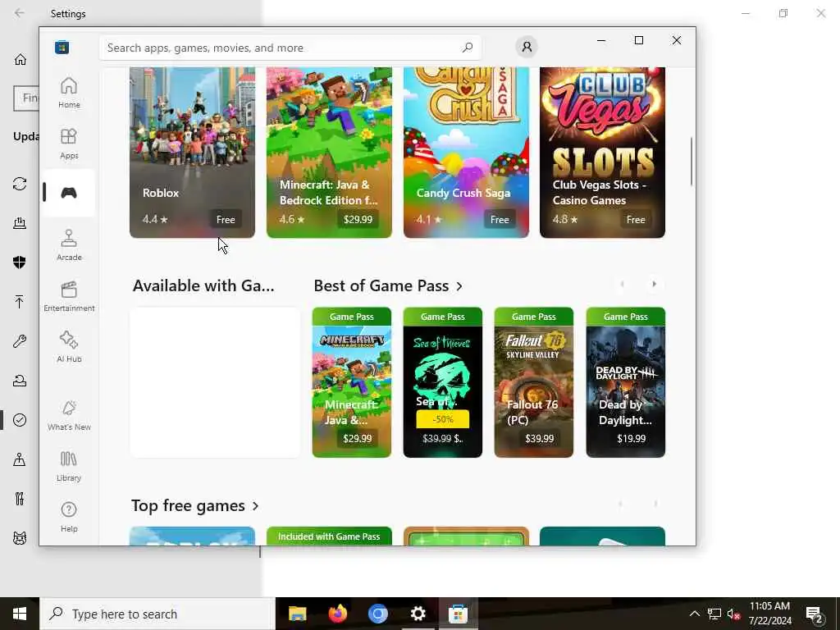Open What's New in sidebar
Image resolution: width=840 pixels, height=630 pixels.
point(69,415)
